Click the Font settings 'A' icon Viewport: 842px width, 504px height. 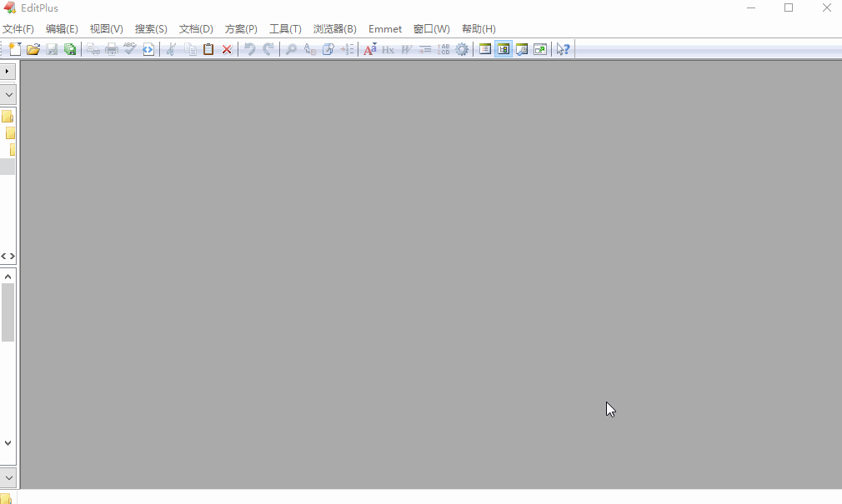[370, 49]
